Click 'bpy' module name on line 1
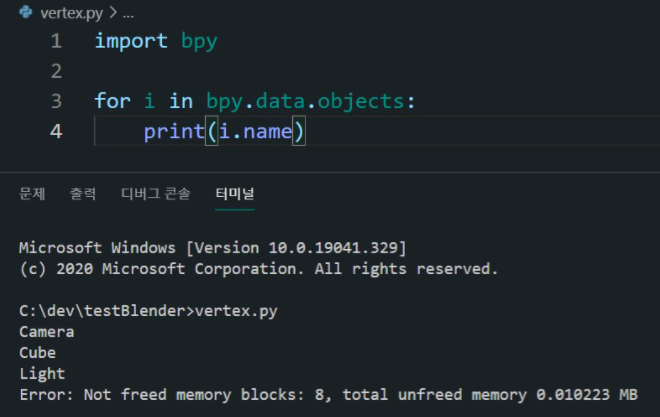660x417 pixels. tap(199, 42)
